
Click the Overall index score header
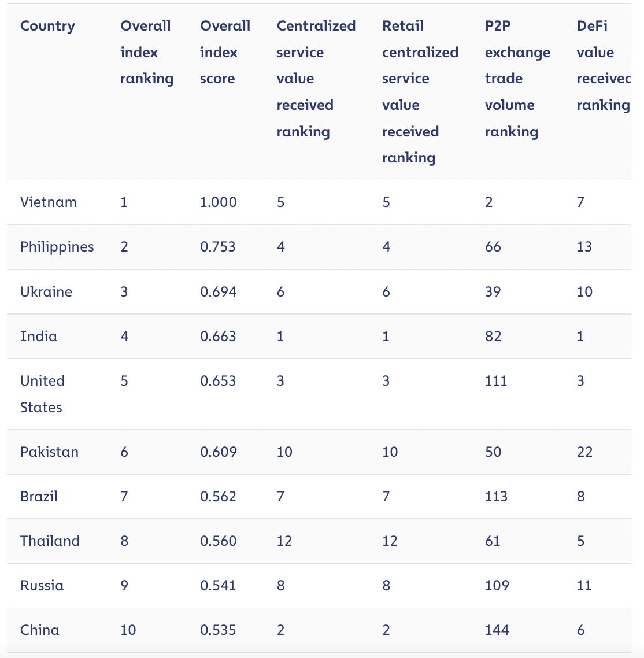tap(225, 52)
